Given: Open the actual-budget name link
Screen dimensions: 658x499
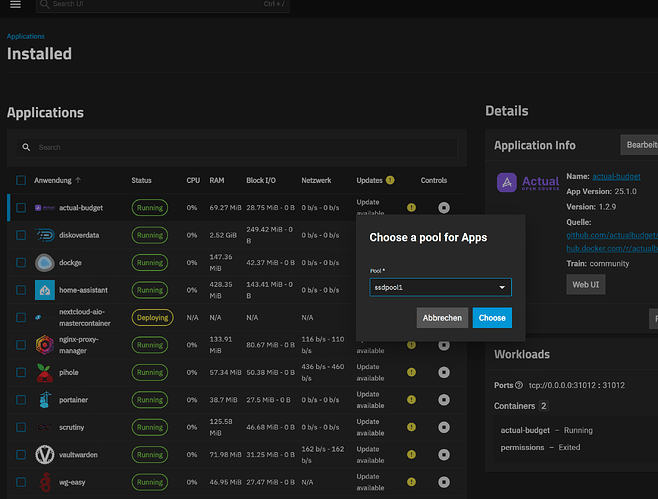Looking at the screenshot, I should pos(616,176).
